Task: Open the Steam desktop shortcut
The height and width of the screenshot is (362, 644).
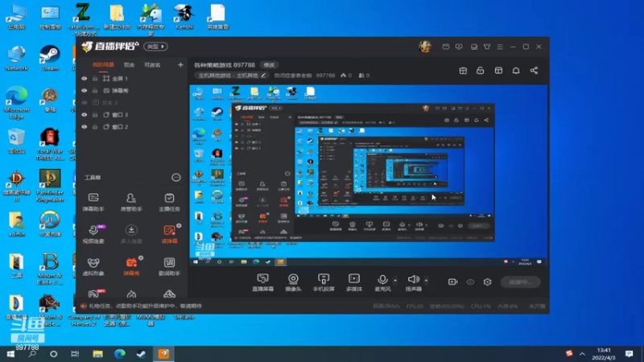Action: [50, 58]
